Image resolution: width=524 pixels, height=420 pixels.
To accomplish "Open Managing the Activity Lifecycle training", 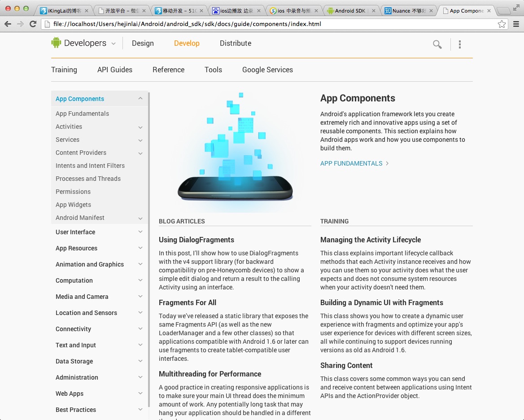I will coord(371,240).
